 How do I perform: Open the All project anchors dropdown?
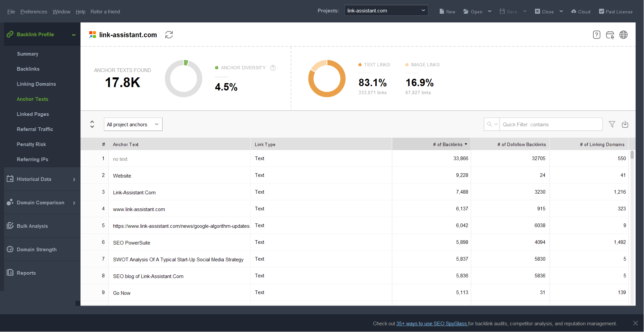point(133,124)
